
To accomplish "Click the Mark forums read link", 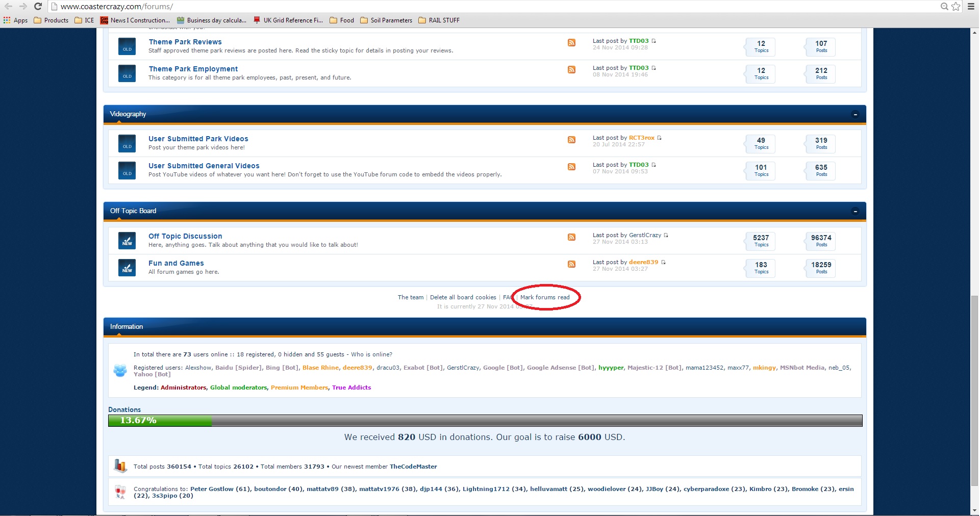I will pyautogui.click(x=544, y=297).
